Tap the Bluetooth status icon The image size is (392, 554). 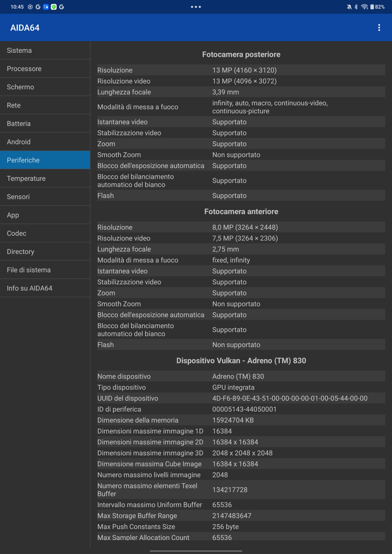356,7
